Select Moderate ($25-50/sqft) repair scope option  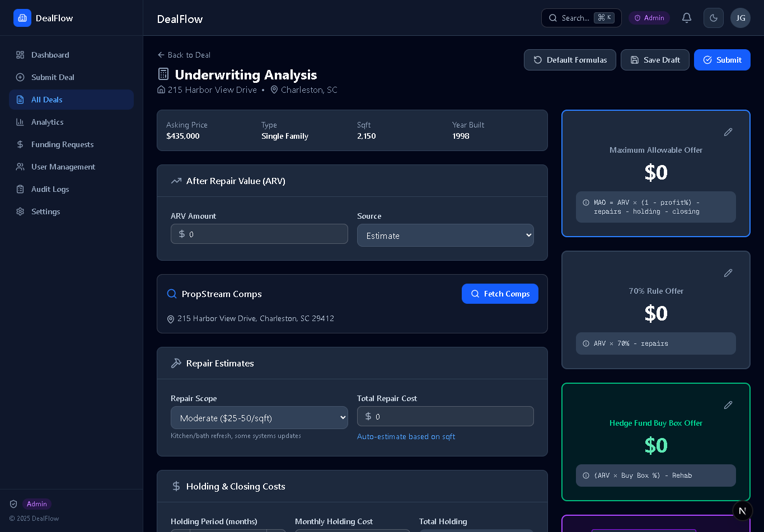259,417
